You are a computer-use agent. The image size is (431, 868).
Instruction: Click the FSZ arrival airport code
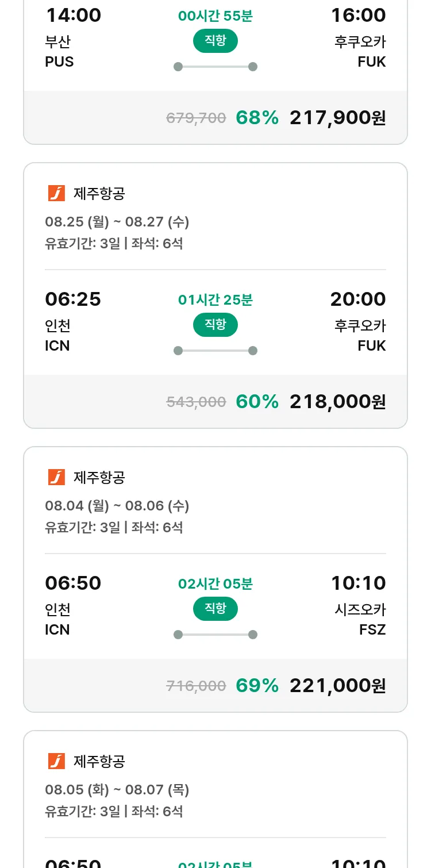pyautogui.click(x=372, y=629)
